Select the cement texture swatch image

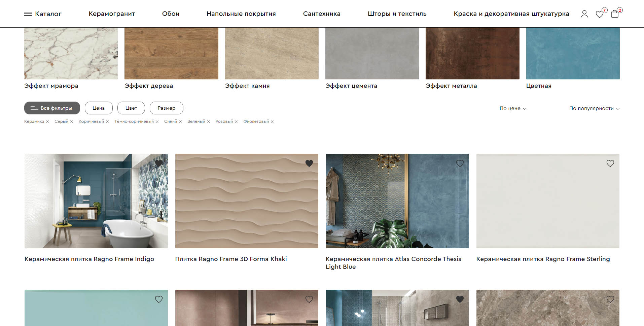(372, 53)
